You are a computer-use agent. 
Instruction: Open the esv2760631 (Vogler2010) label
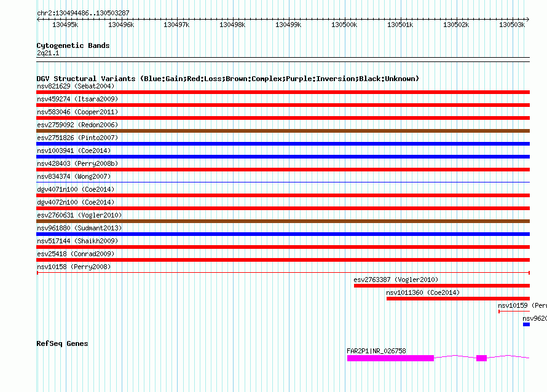point(79,215)
